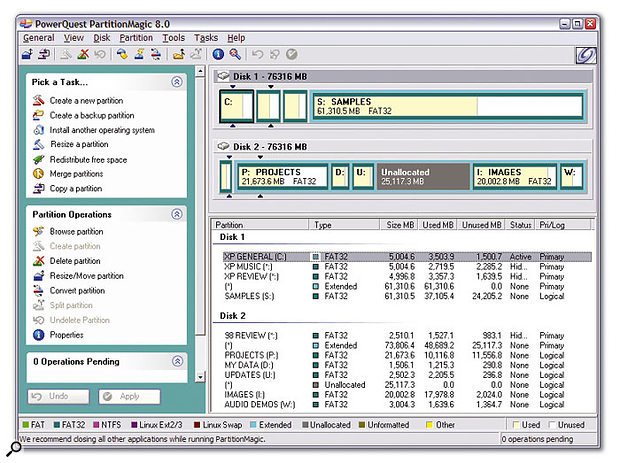
Task: Click the icon beside Create a backup partition
Action: click(x=38, y=115)
